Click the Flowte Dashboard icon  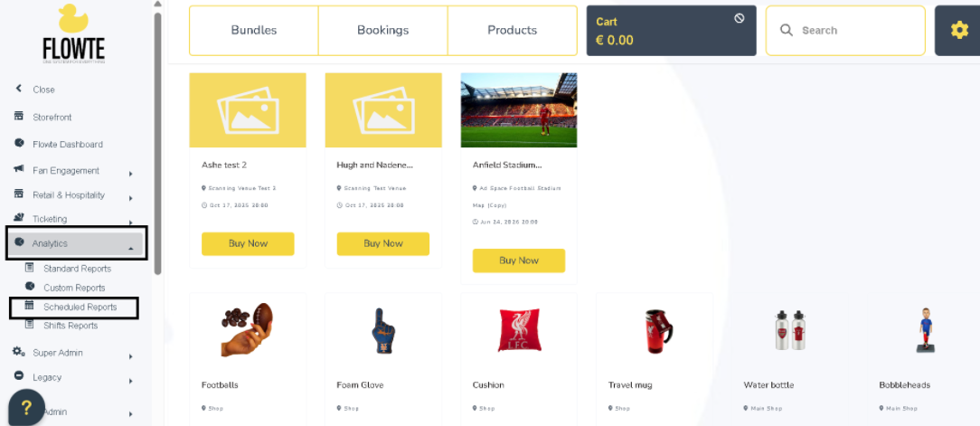[19, 144]
